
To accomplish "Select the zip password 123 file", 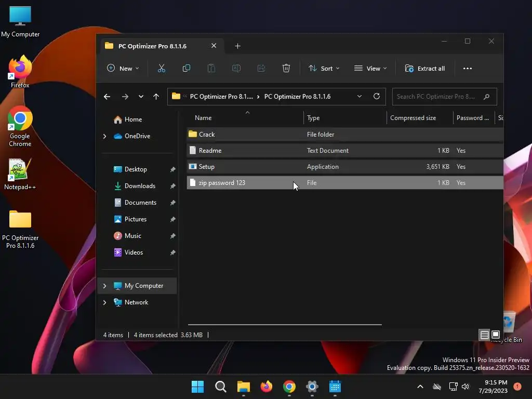I will 345,182.
